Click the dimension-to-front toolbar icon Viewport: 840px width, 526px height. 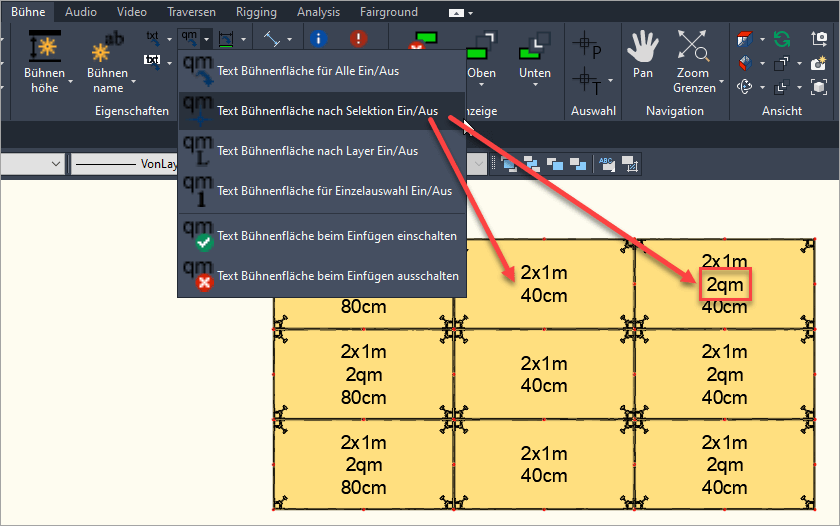(631, 164)
